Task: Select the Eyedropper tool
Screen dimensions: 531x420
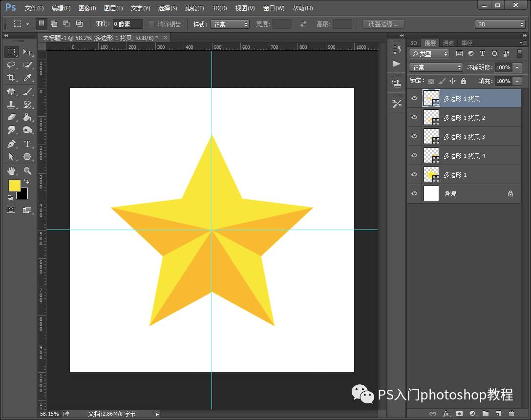Action: coord(27,78)
